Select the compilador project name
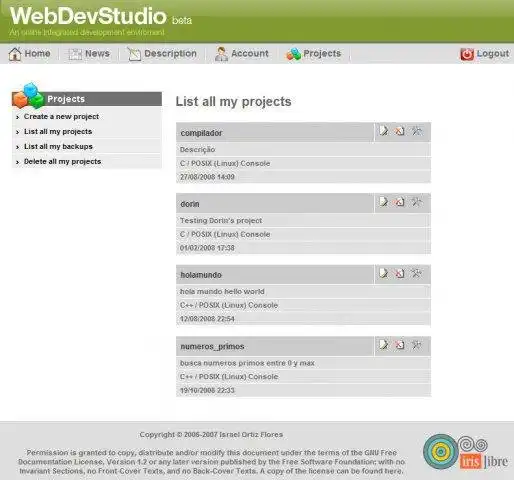 click(201, 133)
